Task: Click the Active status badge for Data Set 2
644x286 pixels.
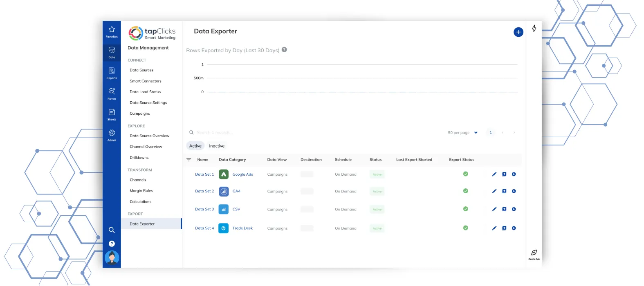Action: tap(377, 191)
